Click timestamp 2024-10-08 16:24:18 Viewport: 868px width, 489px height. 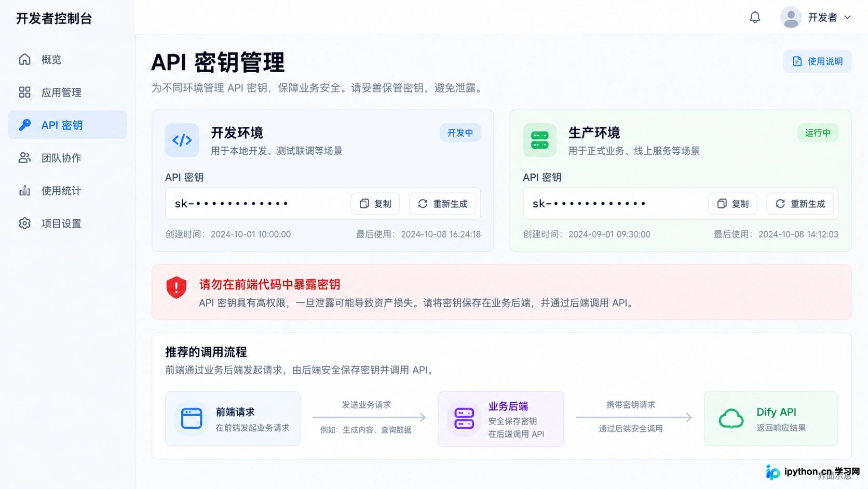441,234
